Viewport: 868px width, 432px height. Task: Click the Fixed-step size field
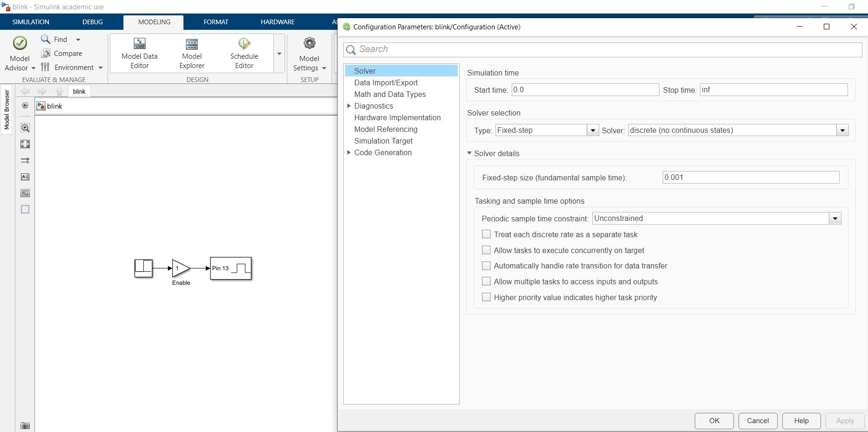tap(751, 178)
